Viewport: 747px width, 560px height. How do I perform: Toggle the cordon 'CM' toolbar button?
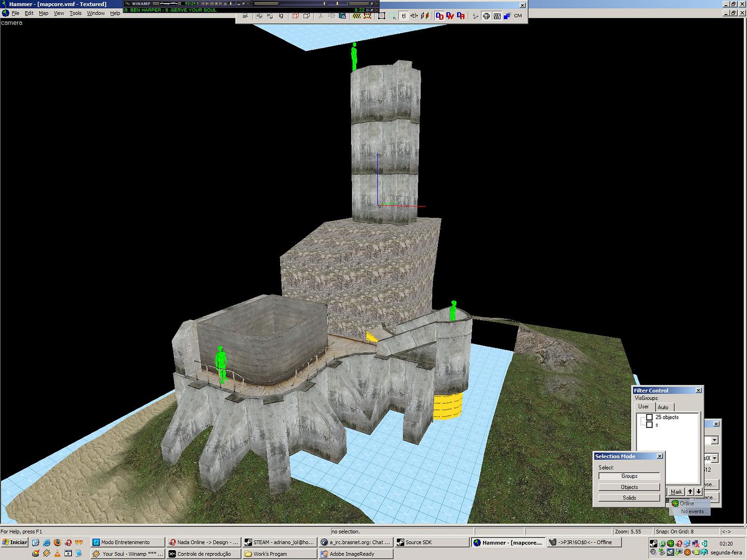pos(518,16)
